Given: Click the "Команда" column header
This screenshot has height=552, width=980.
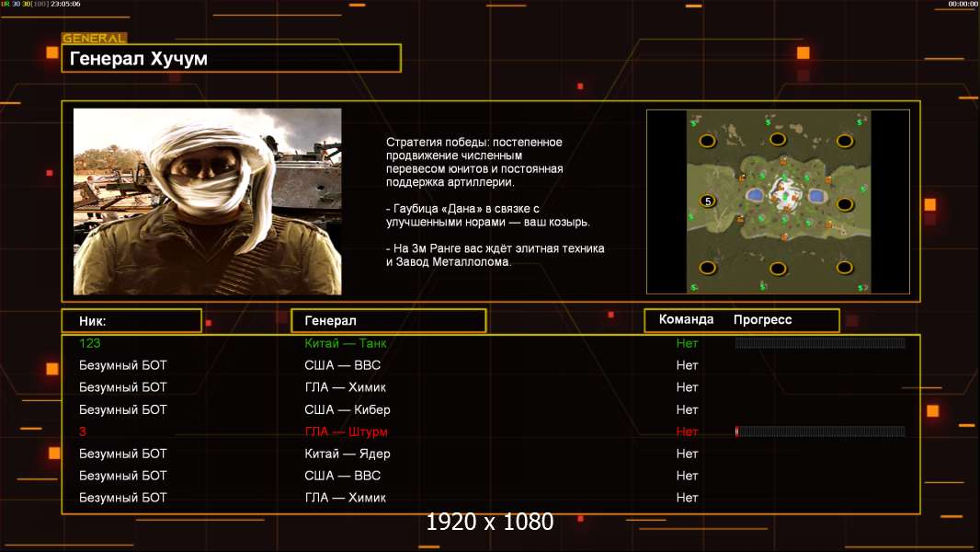Looking at the screenshot, I should pos(686,319).
